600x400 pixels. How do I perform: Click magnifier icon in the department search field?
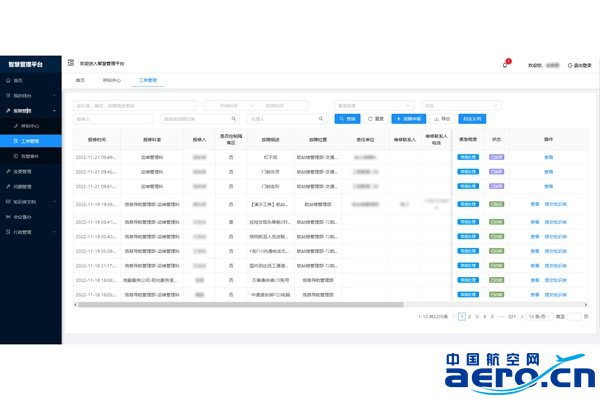pos(233,119)
